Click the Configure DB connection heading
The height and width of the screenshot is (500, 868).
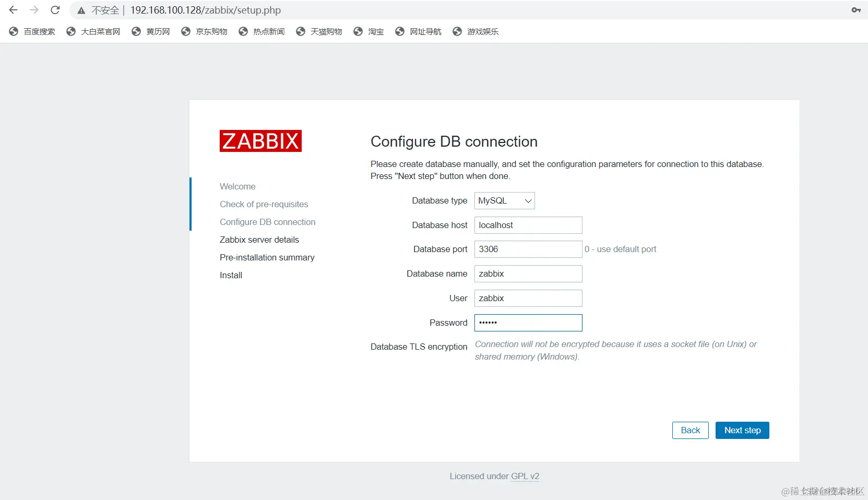[x=454, y=141]
